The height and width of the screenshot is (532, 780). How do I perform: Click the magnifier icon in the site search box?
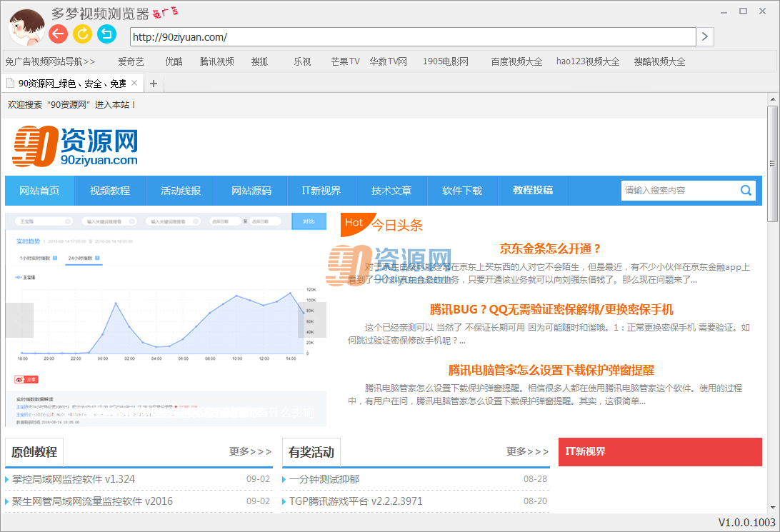tap(746, 191)
